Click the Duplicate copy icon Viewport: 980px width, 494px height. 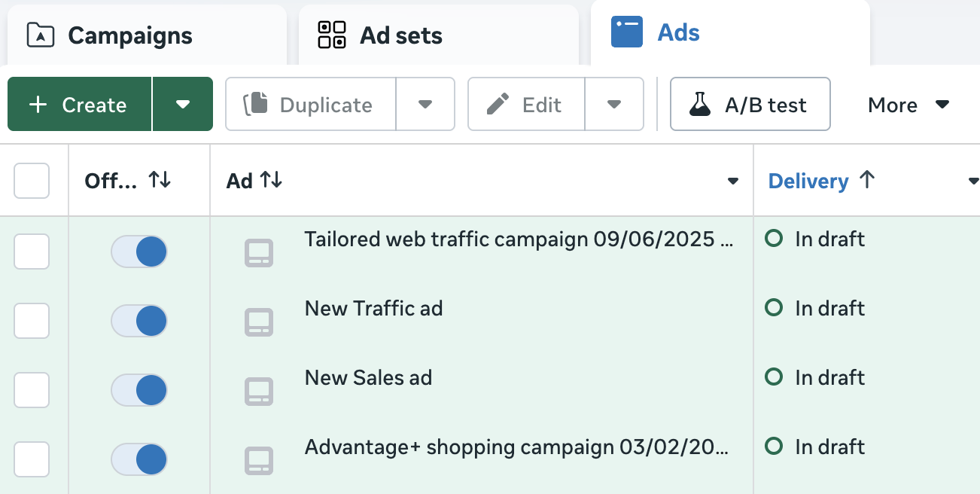coord(256,105)
